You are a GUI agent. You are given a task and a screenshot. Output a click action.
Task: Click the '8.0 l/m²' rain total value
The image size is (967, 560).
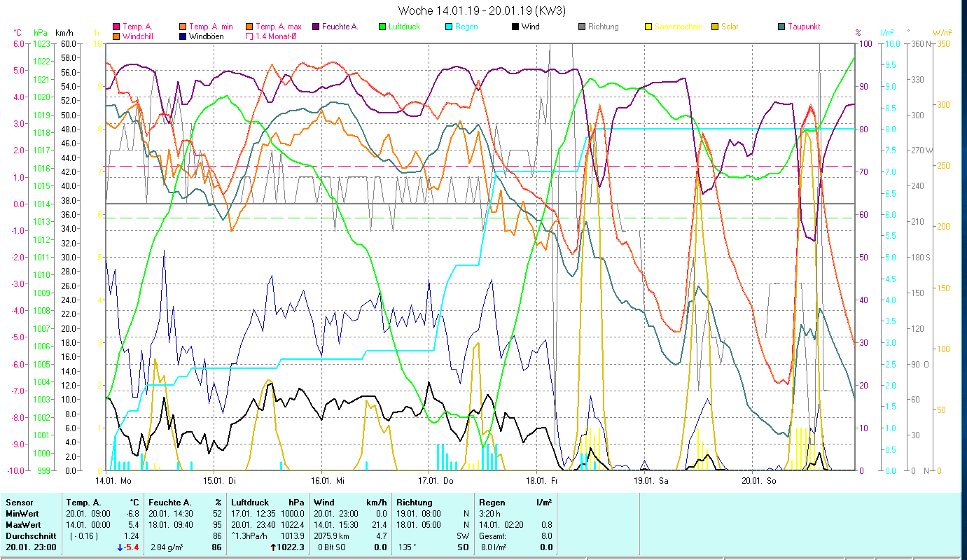tap(494, 547)
